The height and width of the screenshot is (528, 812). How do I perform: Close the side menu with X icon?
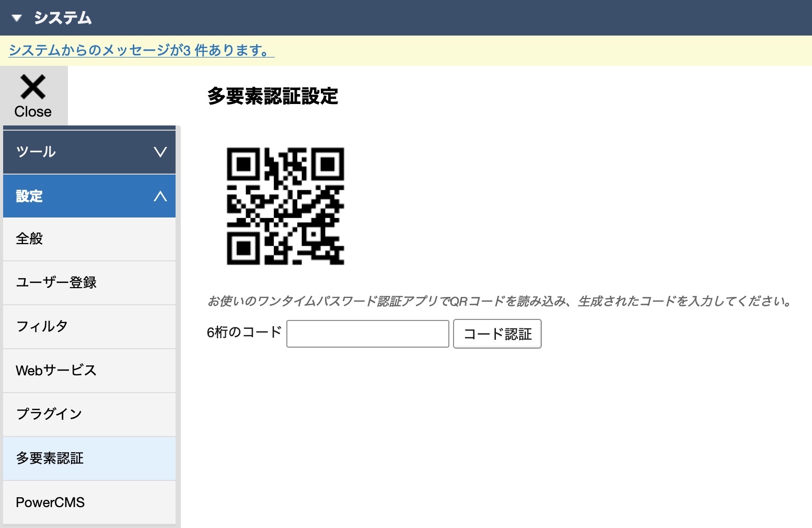tap(33, 96)
